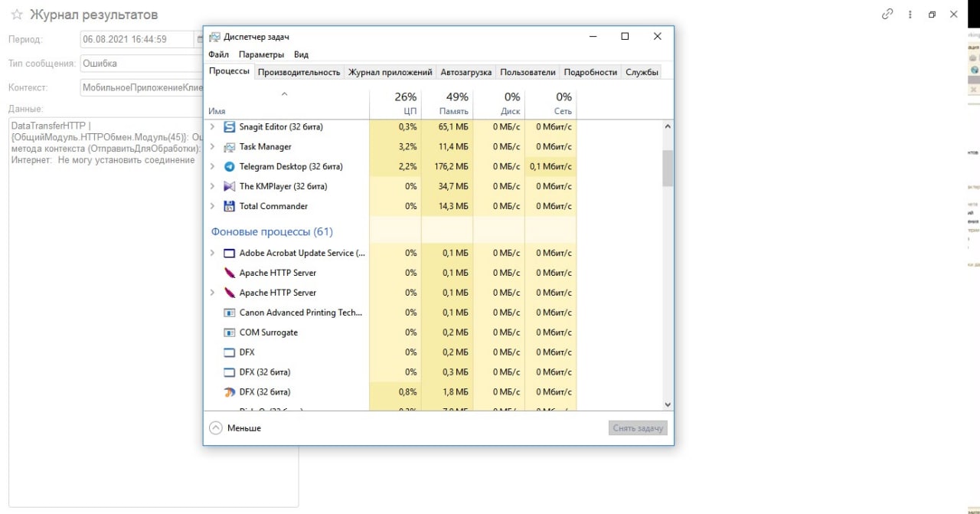This screenshot has width=980, height=514.
Task: Sort processes by the Диск column header
Action: (x=498, y=103)
